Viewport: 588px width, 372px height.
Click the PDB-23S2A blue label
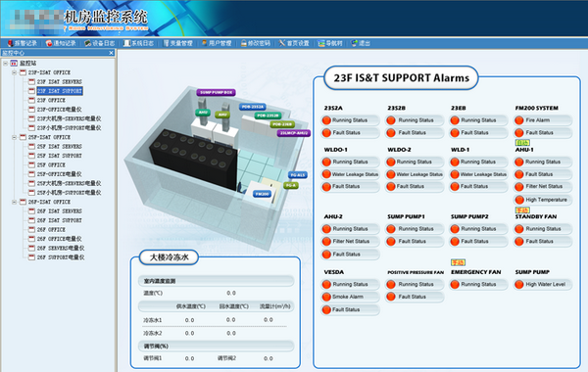[253, 107]
